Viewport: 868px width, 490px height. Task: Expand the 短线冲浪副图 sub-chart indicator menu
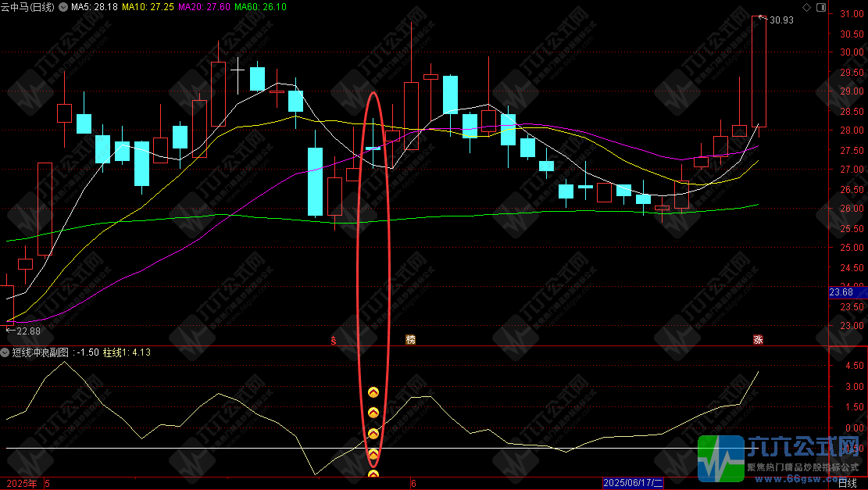(5, 352)
